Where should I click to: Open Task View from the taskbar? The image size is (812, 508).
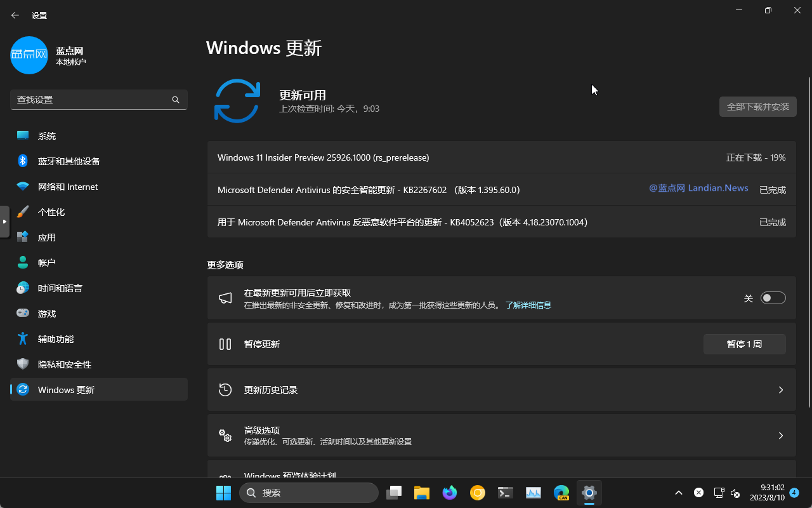[x=395, y=493]
